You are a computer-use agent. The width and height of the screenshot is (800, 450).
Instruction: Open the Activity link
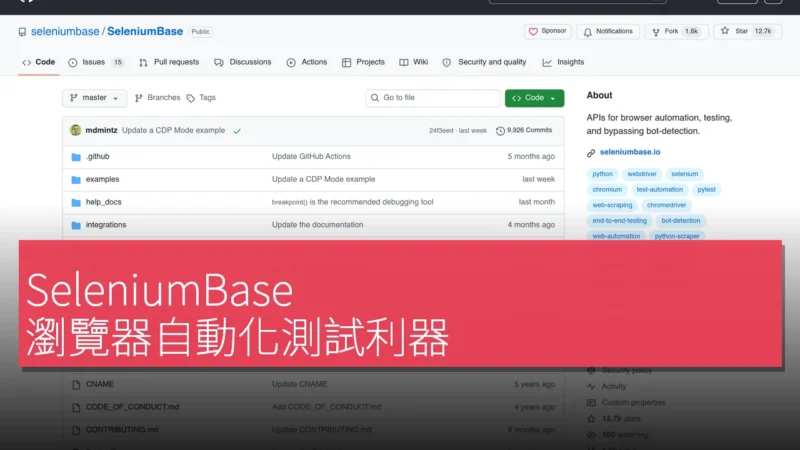[x=614, y=387]
